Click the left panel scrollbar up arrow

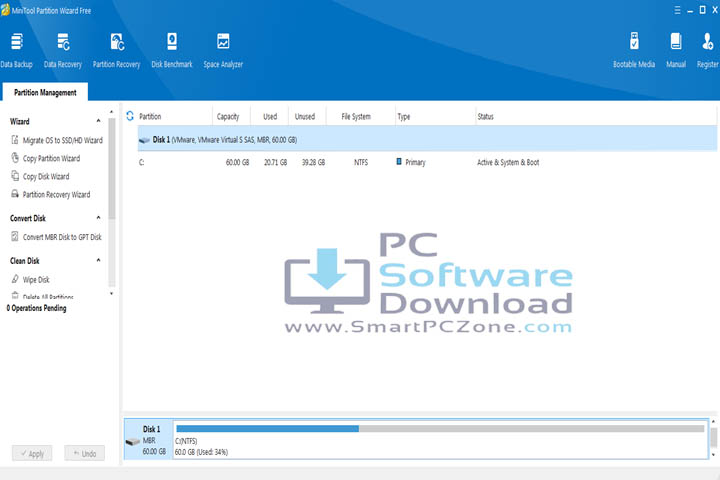(111, 112)
